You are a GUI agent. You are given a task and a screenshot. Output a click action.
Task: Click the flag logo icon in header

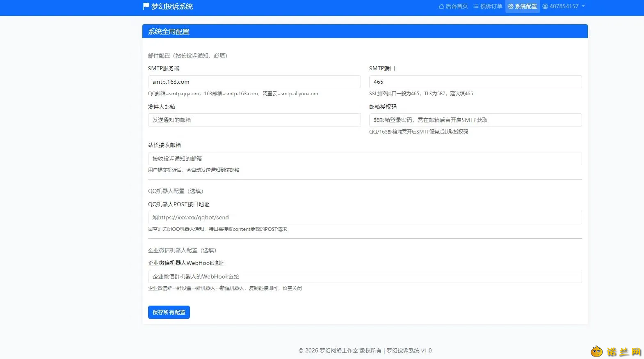(146, 6)
